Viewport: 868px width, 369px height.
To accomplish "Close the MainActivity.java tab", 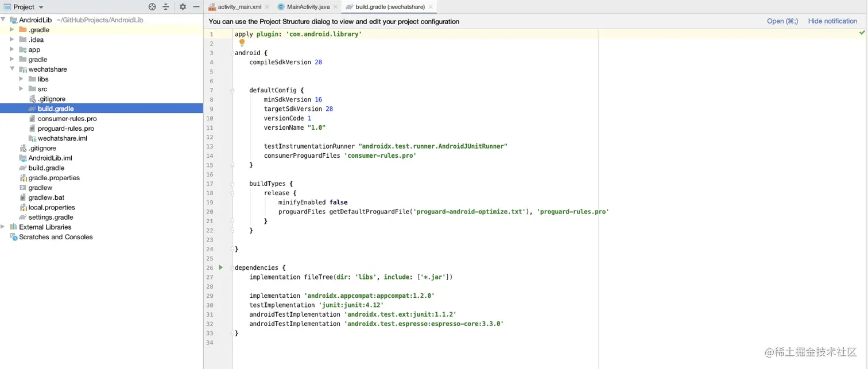I will pyautogui.click(x=336, y=7).
